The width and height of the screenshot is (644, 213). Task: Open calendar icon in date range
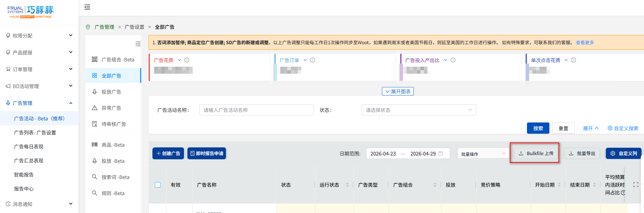[440, 153]
